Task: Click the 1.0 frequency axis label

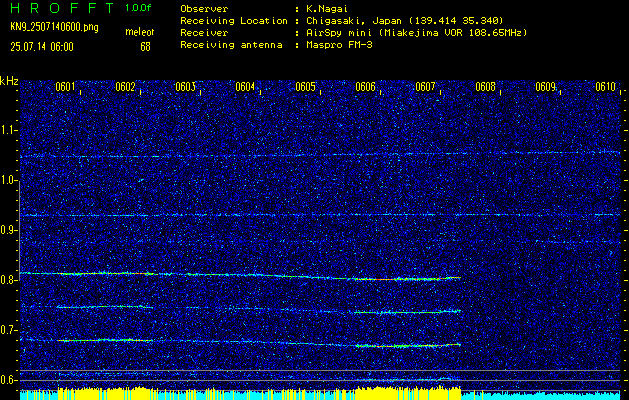Action: (x=9, y=181)
